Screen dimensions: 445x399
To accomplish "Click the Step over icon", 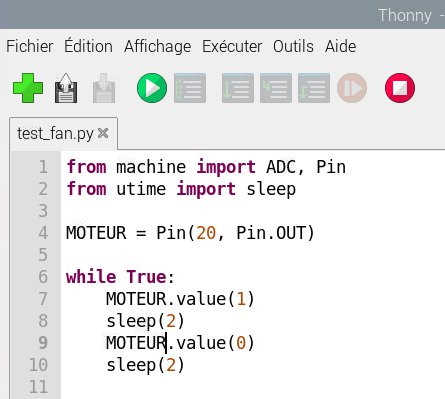I will tap(238, 88).
